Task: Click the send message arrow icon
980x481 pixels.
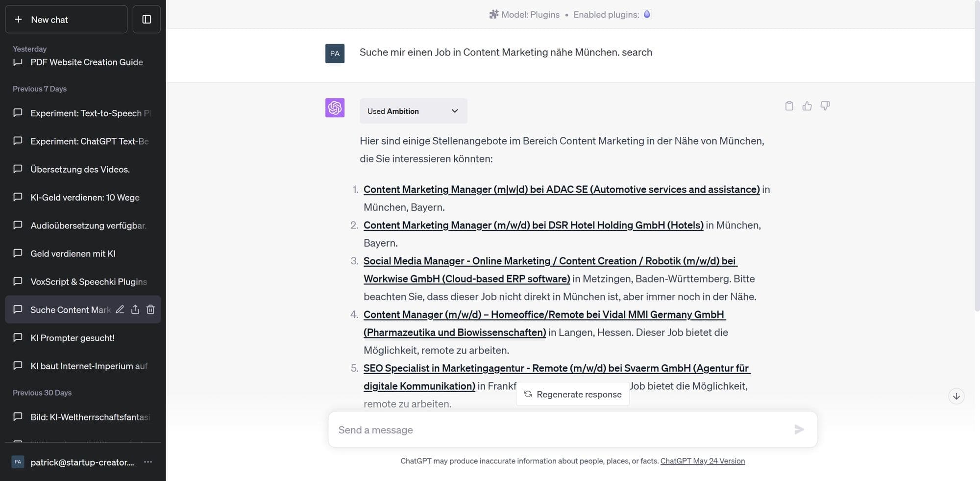Action: tap(799, 430)
